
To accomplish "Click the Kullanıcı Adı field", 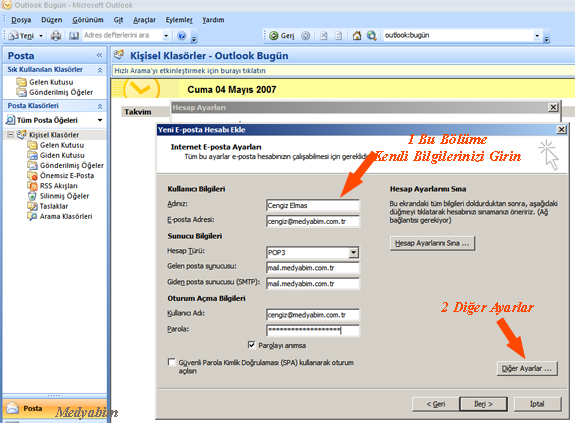I will pyautogui.click(x=313, y=315).
